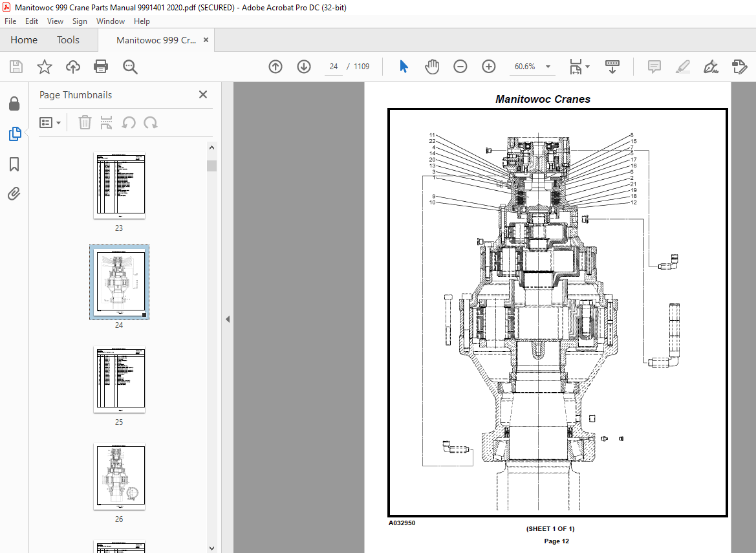The width and height of the screenshot is (756, 553).
Task: Select the Manitowoc 999 document tab
Action: (156, 40)
